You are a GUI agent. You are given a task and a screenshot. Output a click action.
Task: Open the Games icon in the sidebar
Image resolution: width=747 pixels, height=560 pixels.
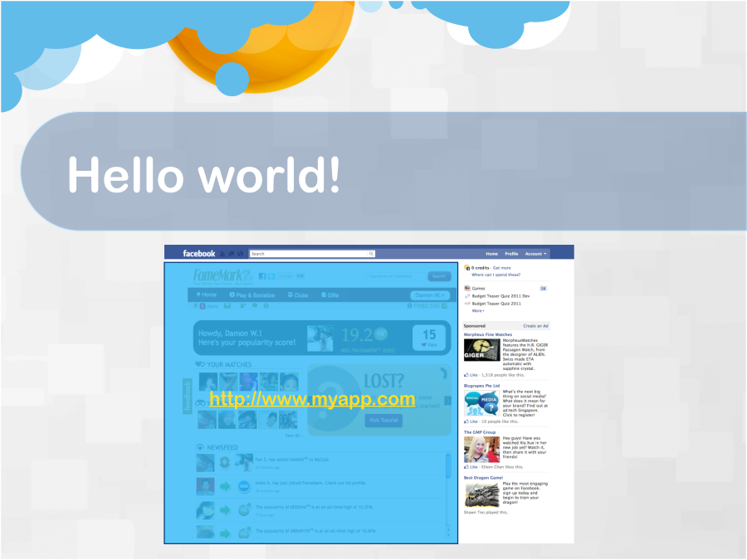pos(467,289)
